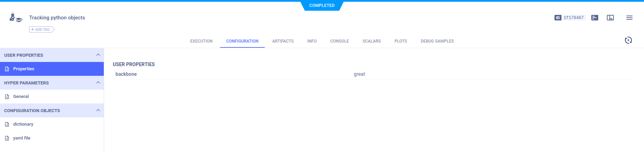Click the maximize results view icon

[x=610, y=18]
